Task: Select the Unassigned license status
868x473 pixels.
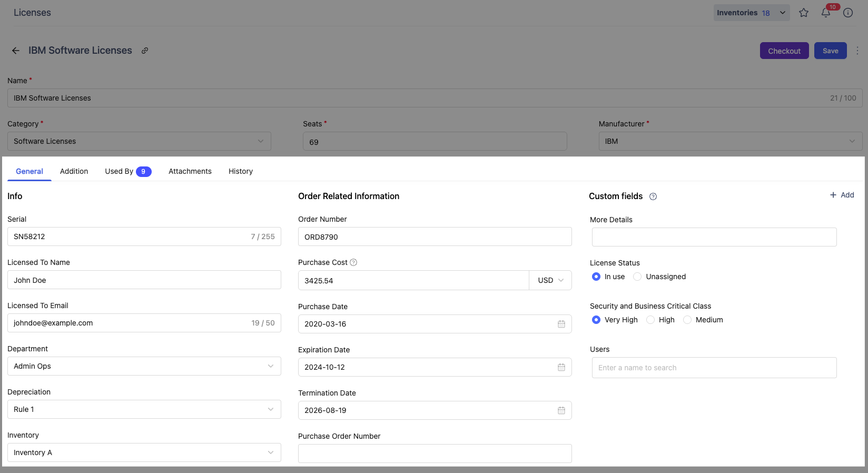Action: click(x=637, y=277)
